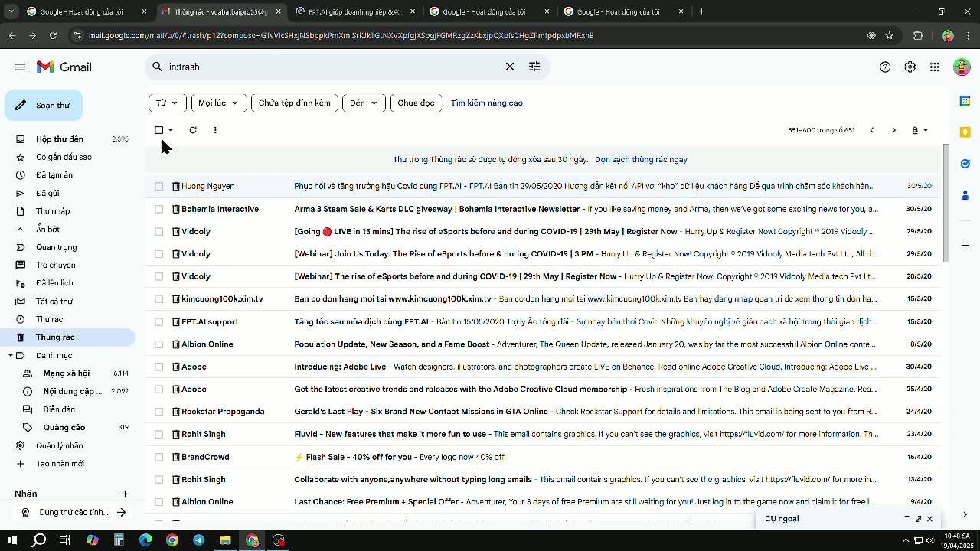Viewport: 980px width, 551px height.
Task: Open the Mọi lúc time filter
Action: [x=218, y=103]
